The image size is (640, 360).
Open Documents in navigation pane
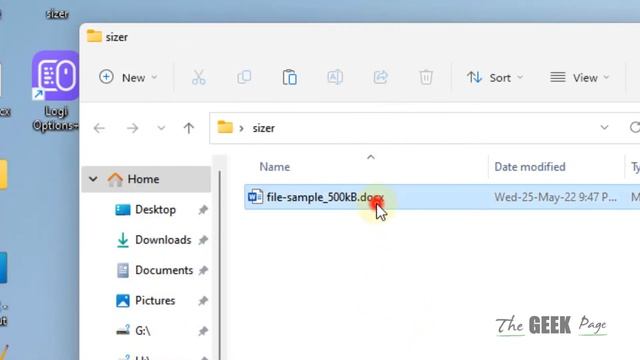point(164,270)
